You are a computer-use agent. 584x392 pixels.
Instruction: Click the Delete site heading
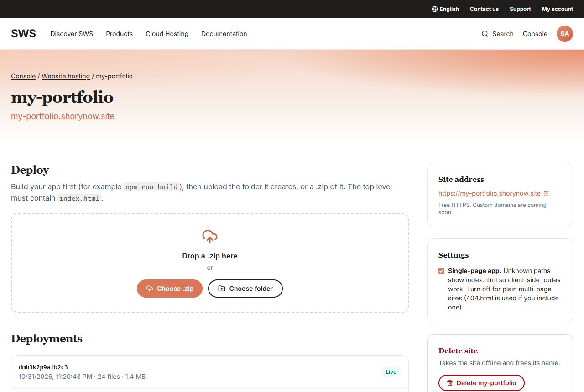[x=458, y=351]
